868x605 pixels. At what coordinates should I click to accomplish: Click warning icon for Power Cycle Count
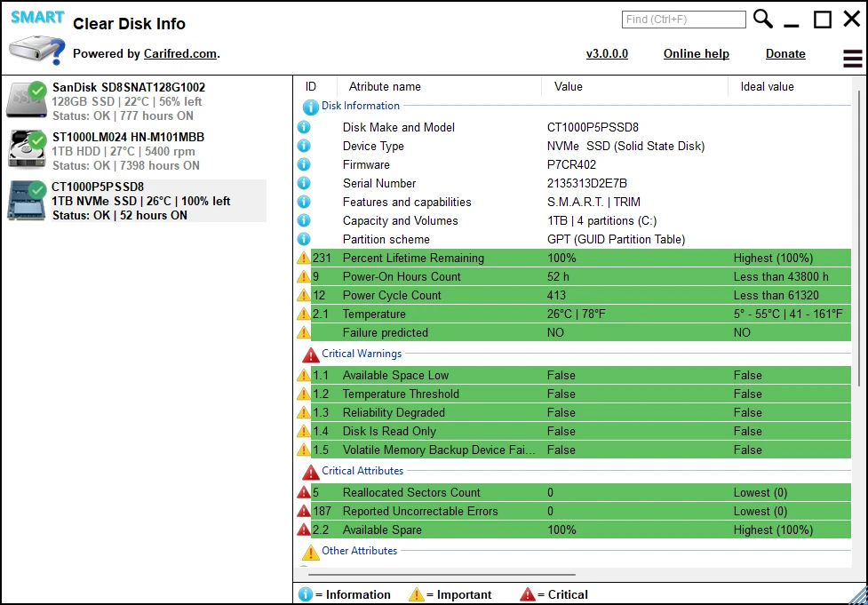pyautogui.click(x=304, y=295)
